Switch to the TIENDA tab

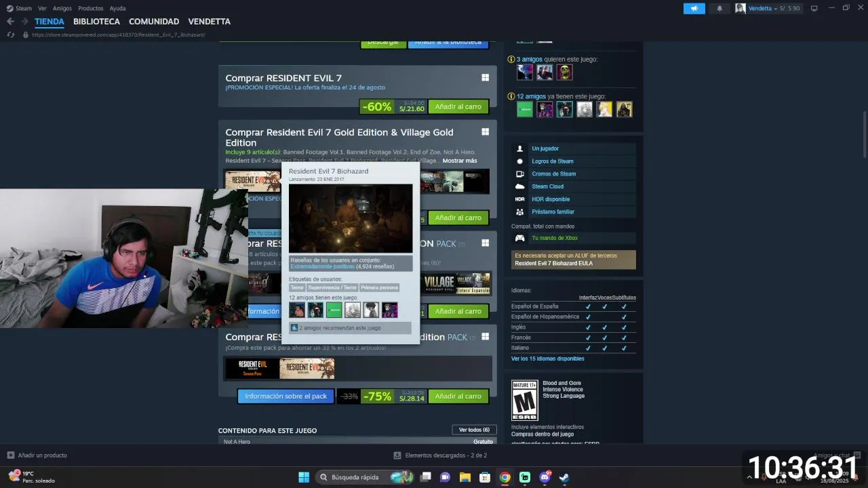click(50, 22)
